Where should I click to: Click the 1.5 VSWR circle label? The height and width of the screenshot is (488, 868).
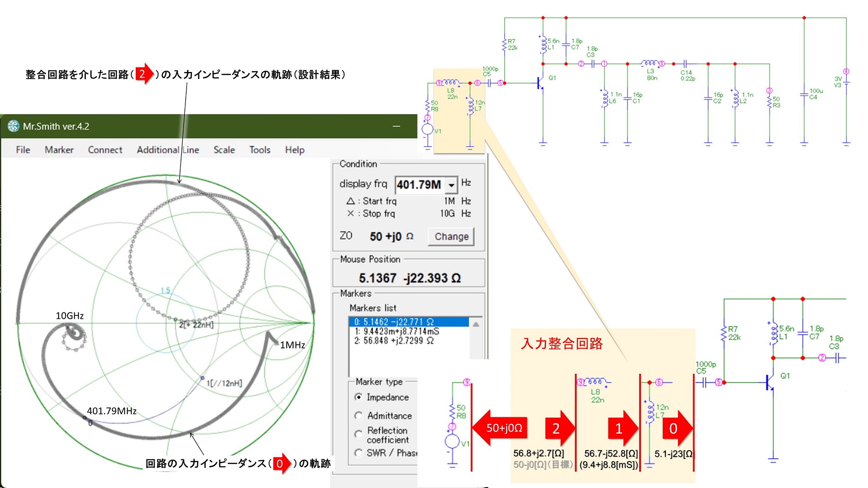click(x=165, y=290)
